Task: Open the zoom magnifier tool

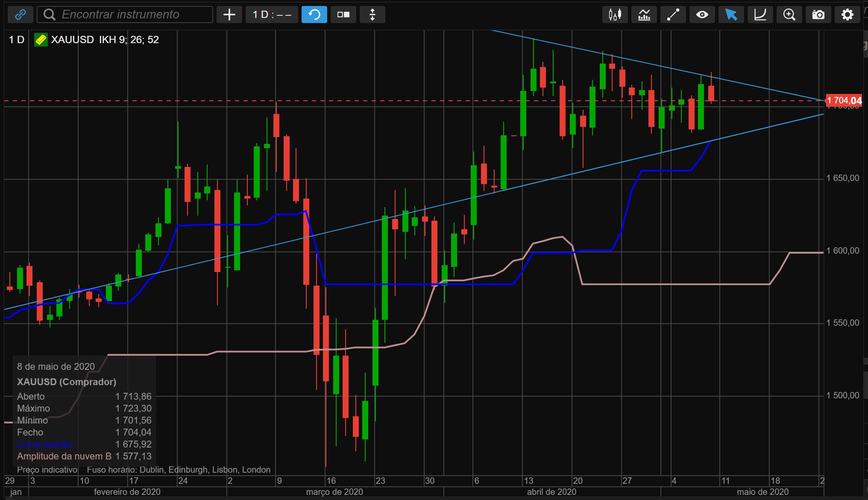Action: click(x=789, y=15)
